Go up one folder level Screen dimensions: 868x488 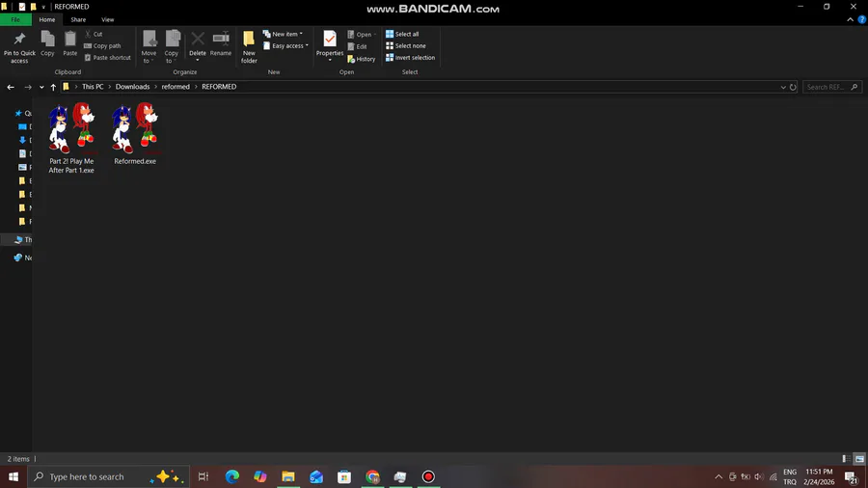[x=53, y=87]
